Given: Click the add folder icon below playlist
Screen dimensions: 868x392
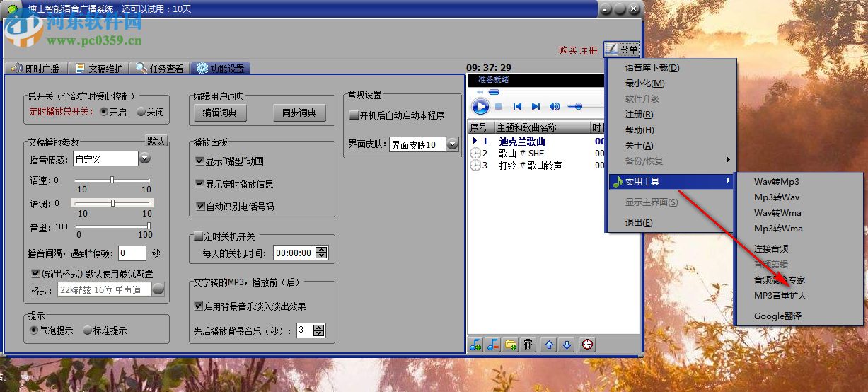Looking at the screenshot, I should [510, 345].
